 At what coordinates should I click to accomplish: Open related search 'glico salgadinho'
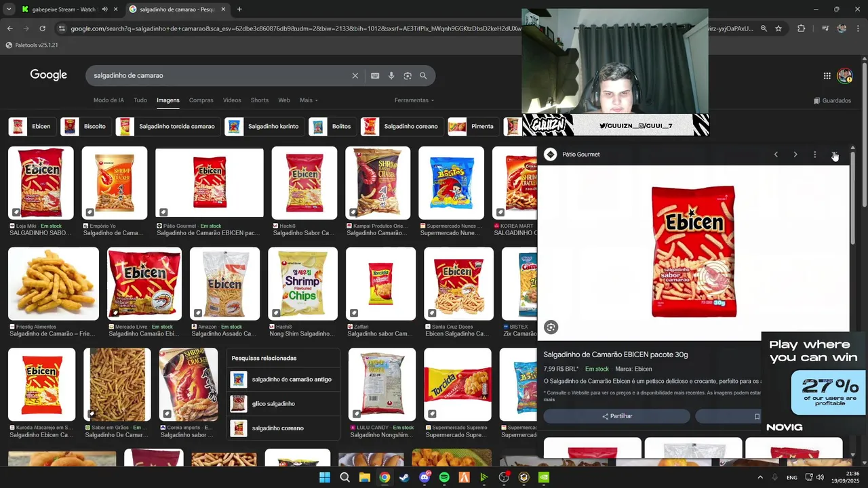click(x=283, y=404)
